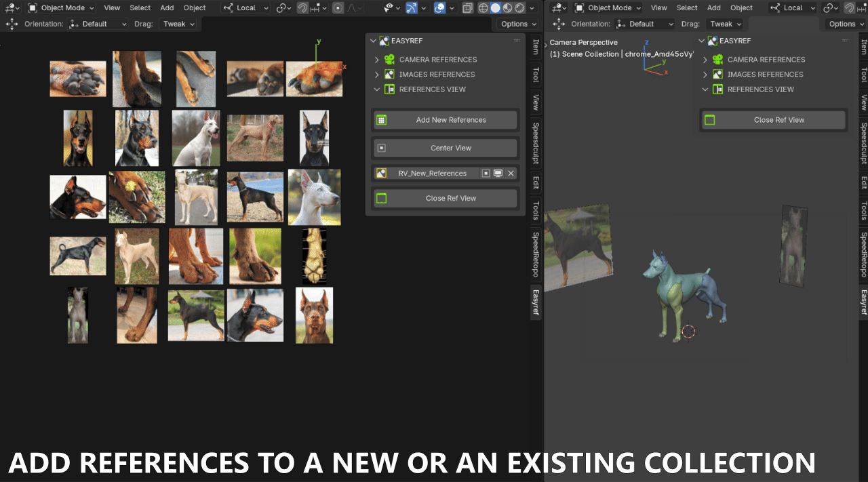Switch to Material Preview viewport shading
The image size is (868, 482).
pyautogui.click(x=507, y=7)
